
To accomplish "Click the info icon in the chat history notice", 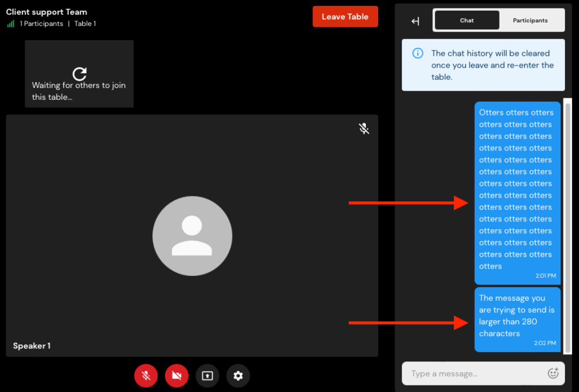I will pyautogui.click(x=417, y=53).
